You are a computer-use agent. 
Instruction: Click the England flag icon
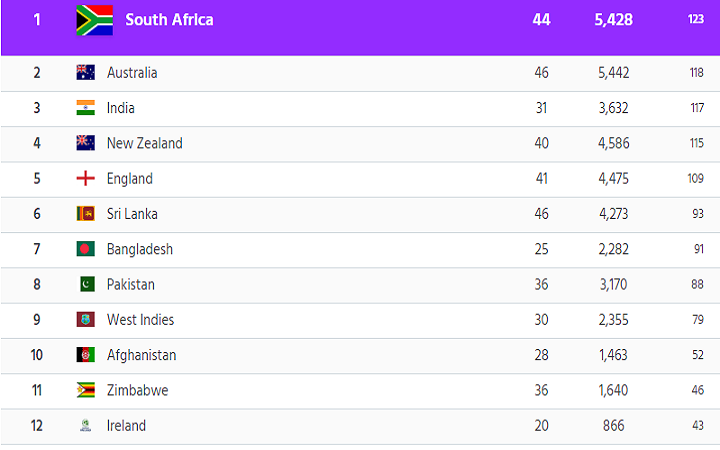85,178
